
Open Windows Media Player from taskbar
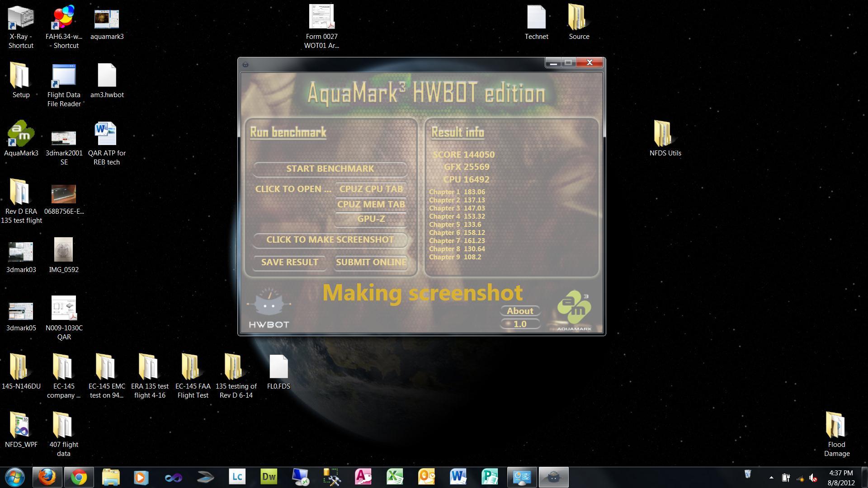pos(141,477)
